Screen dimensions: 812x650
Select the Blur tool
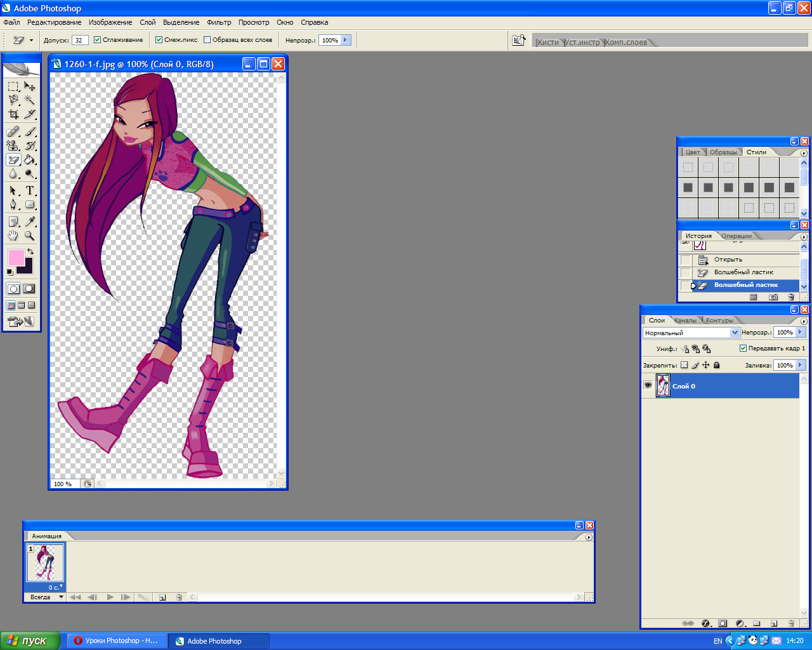click(13, 174)
